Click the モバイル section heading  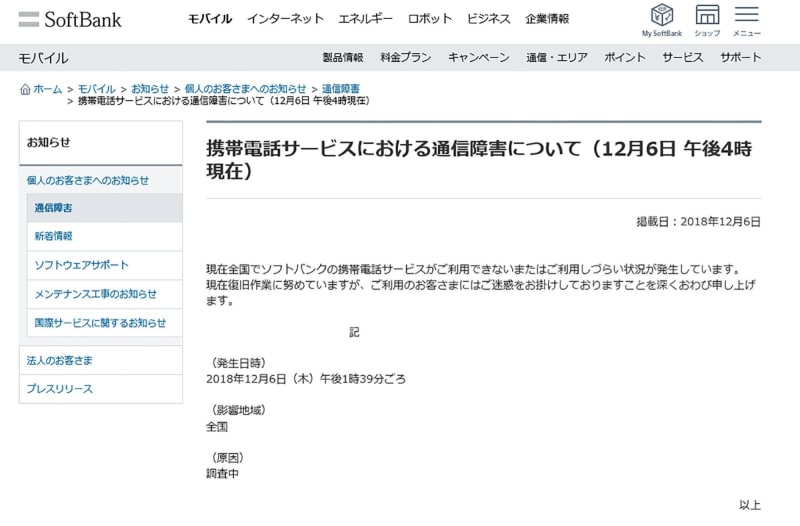tap(43, 58)
